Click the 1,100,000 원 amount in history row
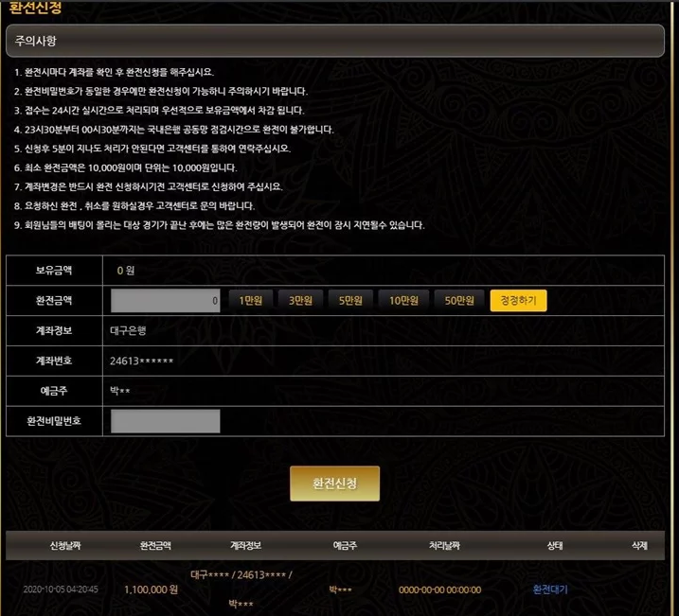This screenshot has height=616, width=679. (x=152, y=589)
